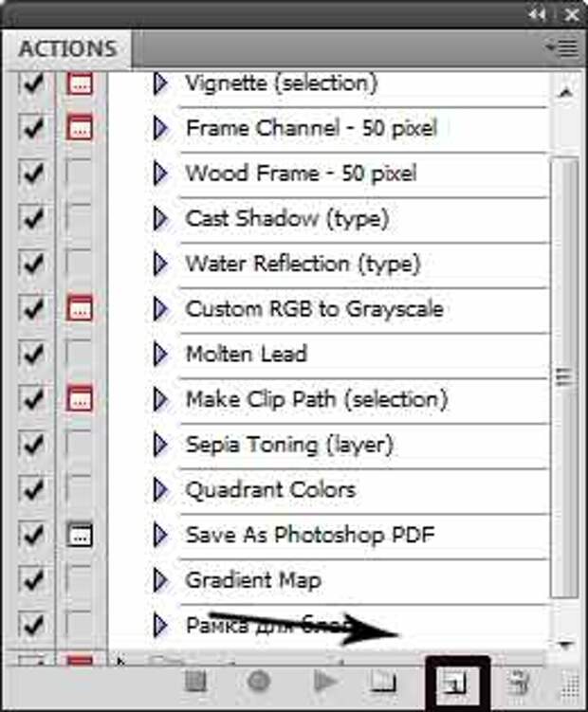Play the selected action
The width and height of the screenshot is (588, 712).
point(324,682)
